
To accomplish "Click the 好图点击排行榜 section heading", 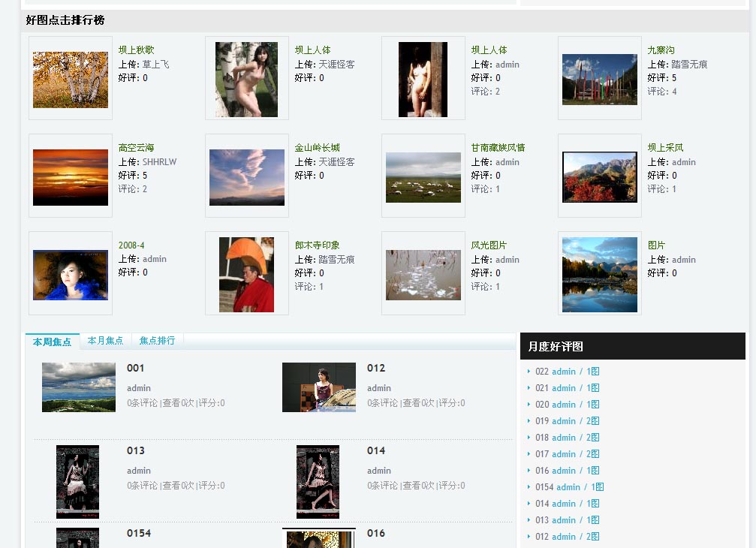I will pos(65,20).
